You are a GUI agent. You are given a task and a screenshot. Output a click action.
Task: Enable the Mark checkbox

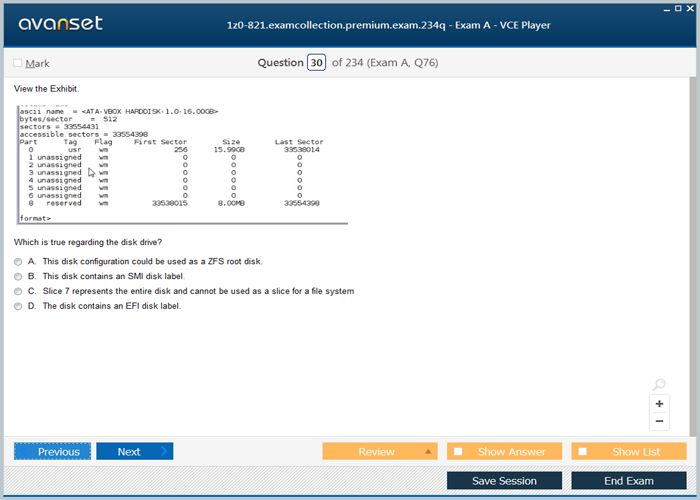pyautogui.click(x=17, y=63)
